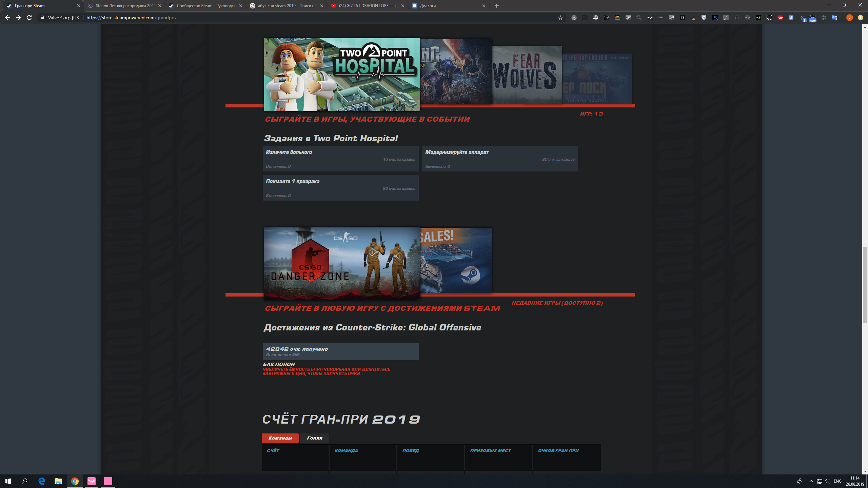The image size is (868, 488).
Task: Click the blue 'S' extension icon
Action: point(715,18)
